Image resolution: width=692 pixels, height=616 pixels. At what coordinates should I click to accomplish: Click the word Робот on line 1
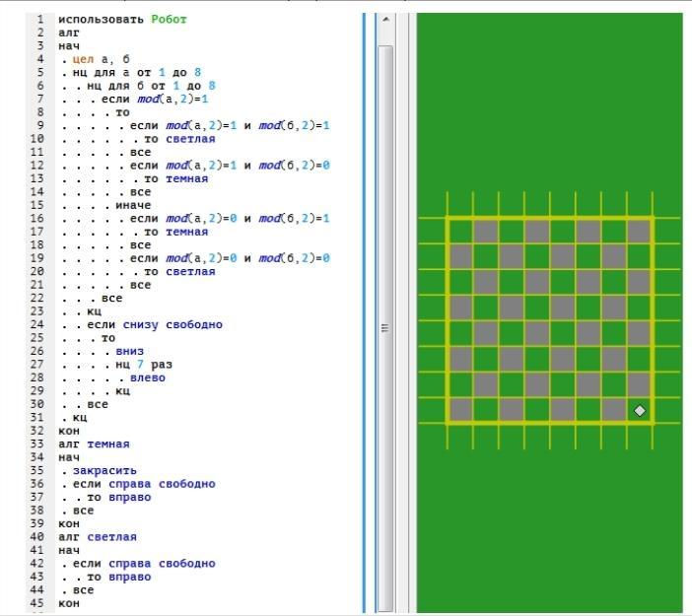point(169,19)
